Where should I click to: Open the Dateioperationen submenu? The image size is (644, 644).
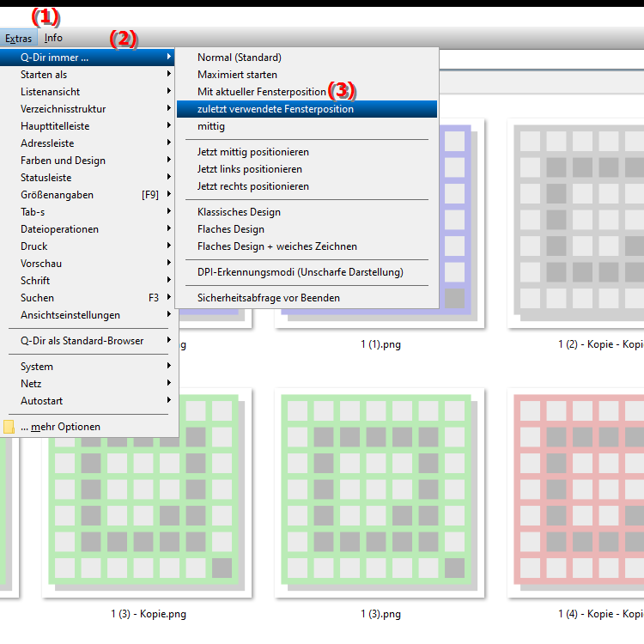point(87,229)
